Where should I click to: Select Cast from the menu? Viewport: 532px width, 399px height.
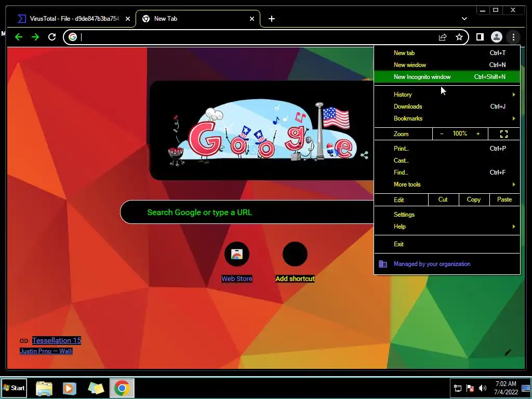pos(447,161)
